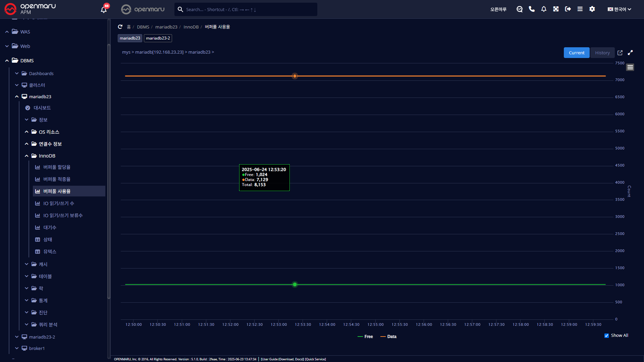Image resolution: width=644 pixels, height=362 pixels.
Task: Open chart in new window icon
Action: click(620, 53)
